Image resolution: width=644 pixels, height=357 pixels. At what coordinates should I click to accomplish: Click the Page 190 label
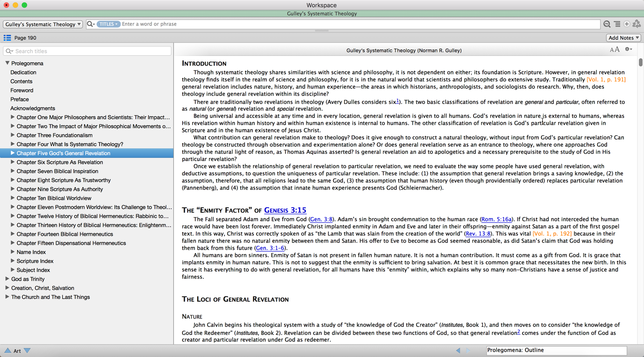click(x=25, y=38)
